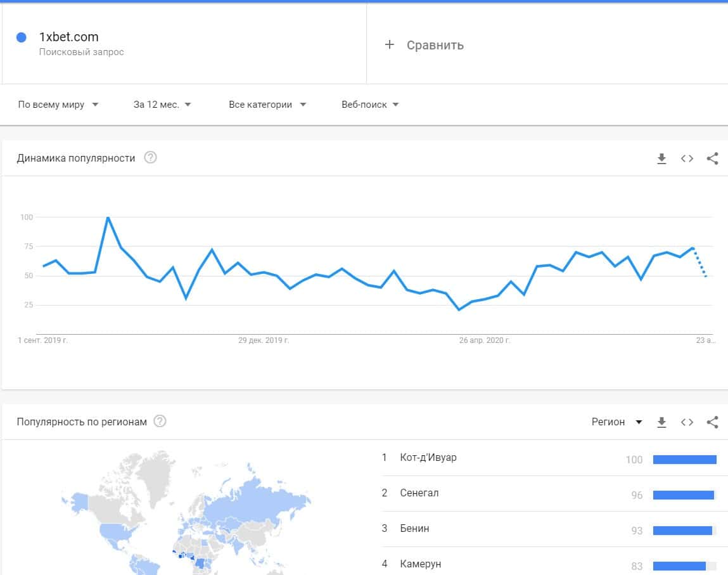
Task: Click the blue dot beside 1xbet.com
Action: tap(22, 37)
